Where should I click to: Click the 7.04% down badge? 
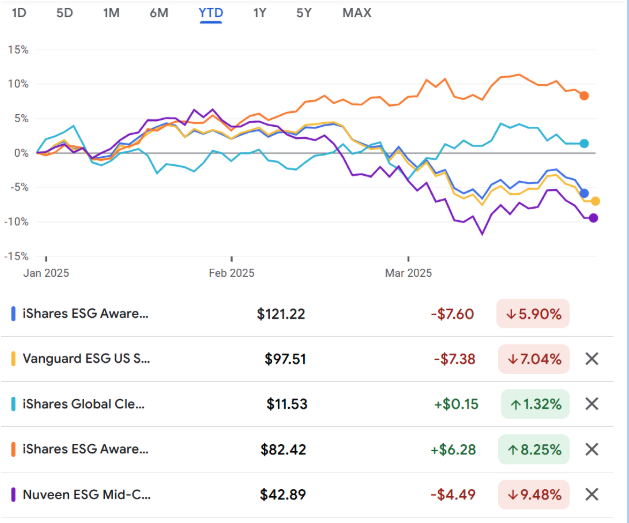tap(534, 359)
